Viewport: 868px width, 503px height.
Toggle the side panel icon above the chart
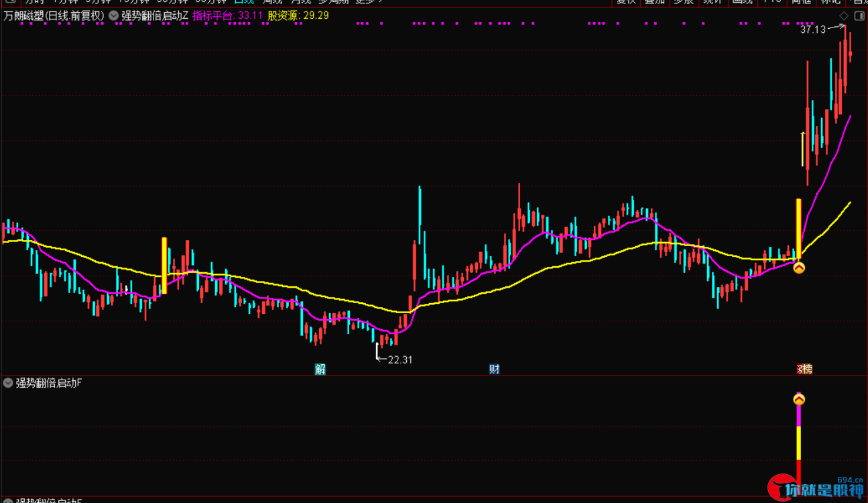[x=858, y=15]
